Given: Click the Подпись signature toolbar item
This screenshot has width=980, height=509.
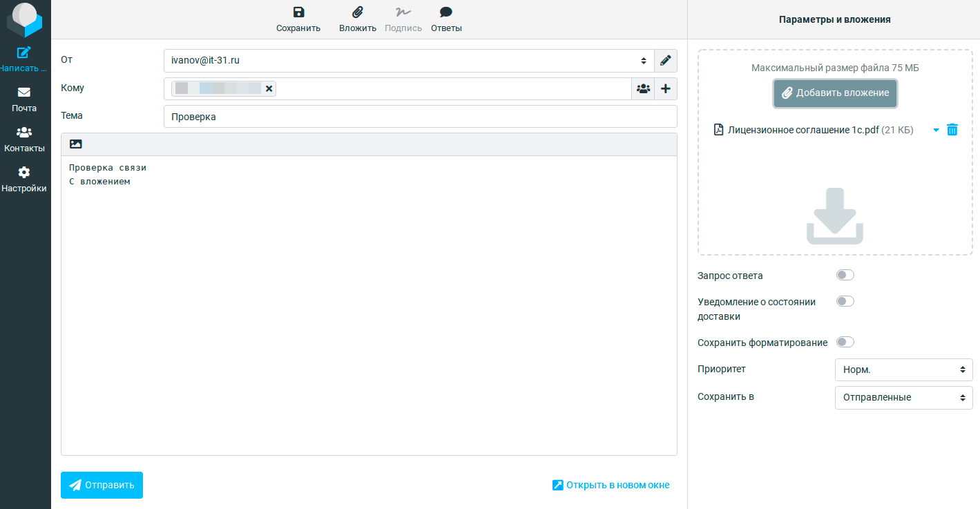Looking at the screenshot, I should tap(403, 19).
